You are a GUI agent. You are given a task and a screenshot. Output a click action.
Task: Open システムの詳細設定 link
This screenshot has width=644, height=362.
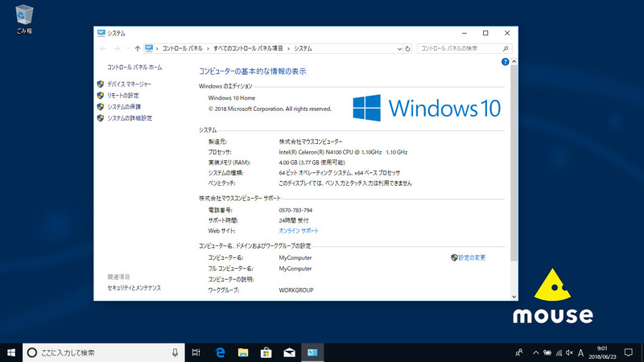[x=130, y=118]
